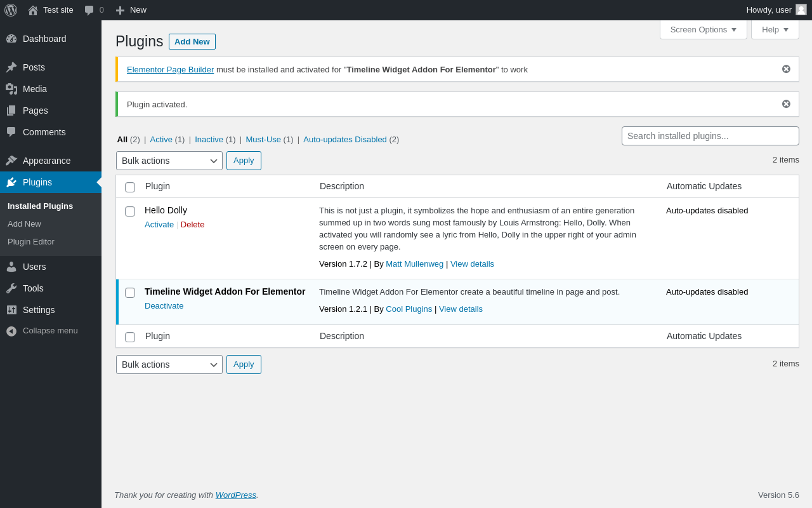Image resolution: width=812 pixels, height=508 pixels.
Task: Toggle the select-all checkbox in table header
Action: coord(130,187)
